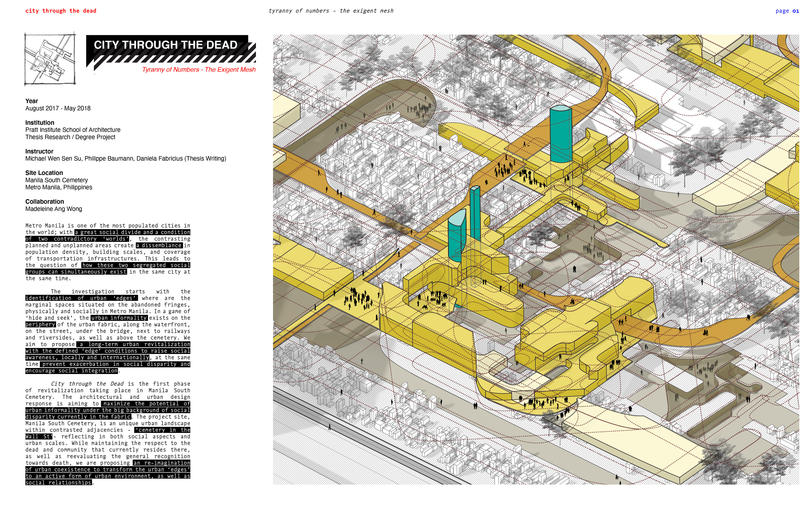The image size is (812, 507).
Task: Click the red 'city through the dead' header
Action: coord(61,11)
